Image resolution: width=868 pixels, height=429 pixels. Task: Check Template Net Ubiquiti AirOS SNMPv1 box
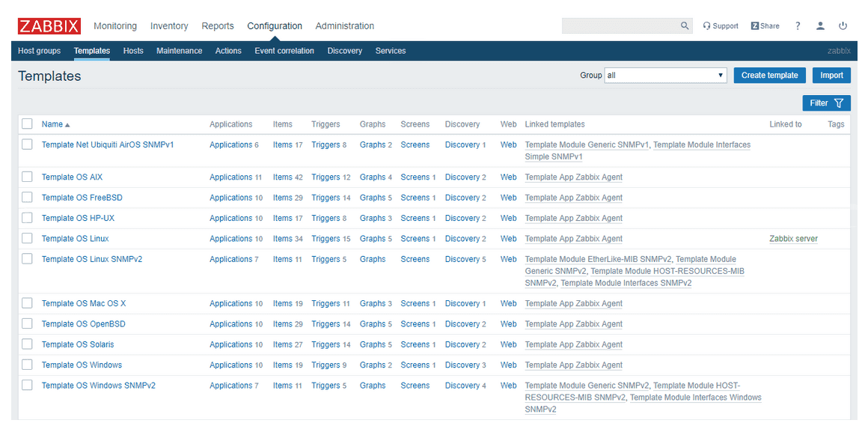(x=27, y=144)
